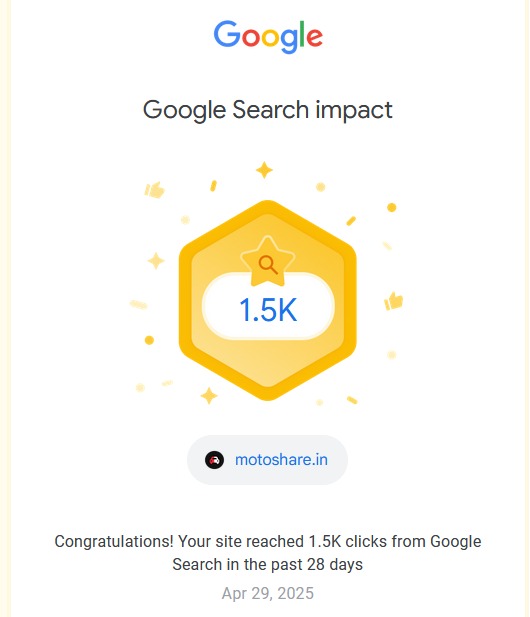Click the magnifying glass star icon
530x617 pixels.
click(x=268, y=262)
